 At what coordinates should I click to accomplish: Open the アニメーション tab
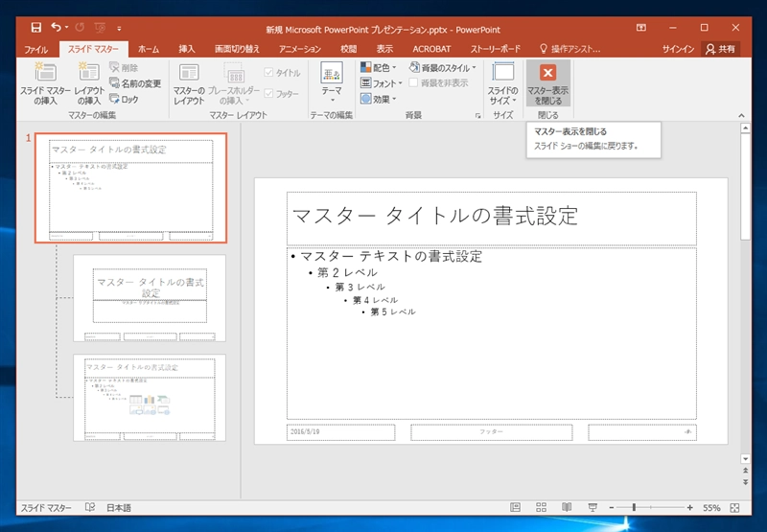(300, 49)
